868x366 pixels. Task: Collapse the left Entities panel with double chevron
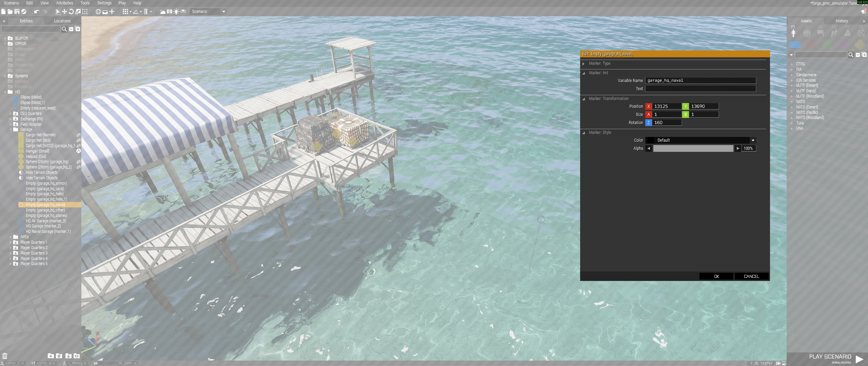point(4,21)
